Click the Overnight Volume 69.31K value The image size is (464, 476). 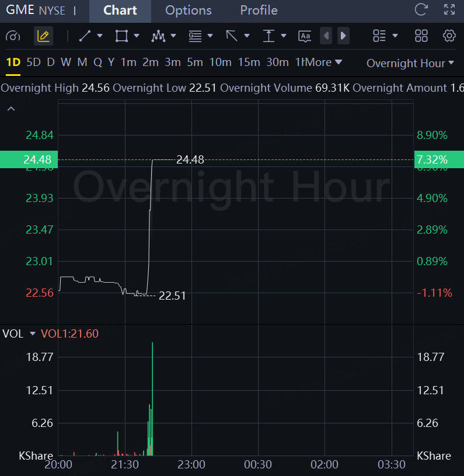point(332,88)
